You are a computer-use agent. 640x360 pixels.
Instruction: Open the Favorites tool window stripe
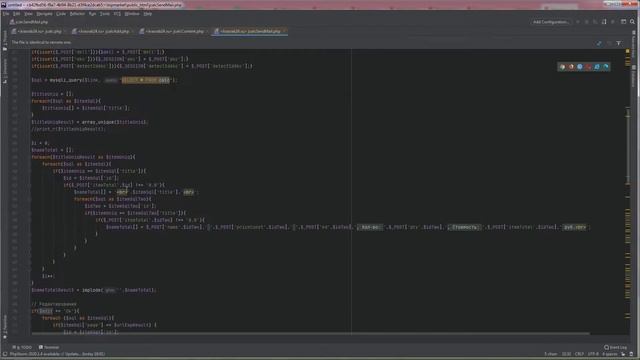pos(4,327)
